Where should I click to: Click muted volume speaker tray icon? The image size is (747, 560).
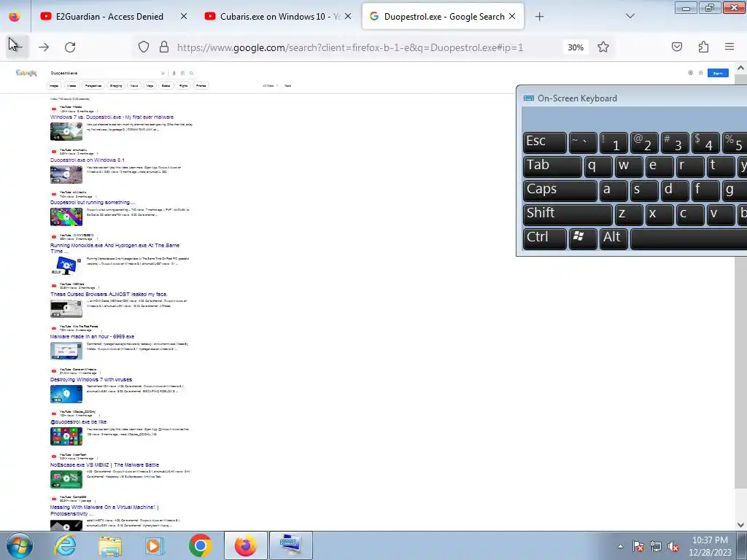[673, 546]
